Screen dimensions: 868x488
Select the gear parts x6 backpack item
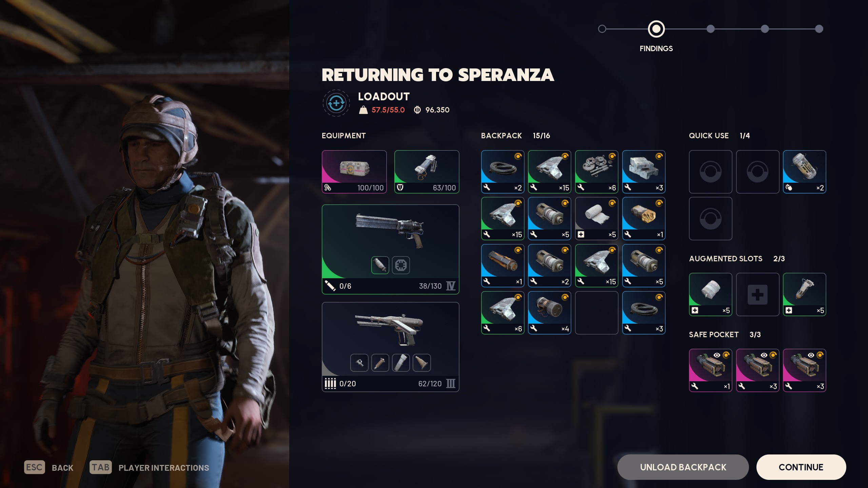596,172
